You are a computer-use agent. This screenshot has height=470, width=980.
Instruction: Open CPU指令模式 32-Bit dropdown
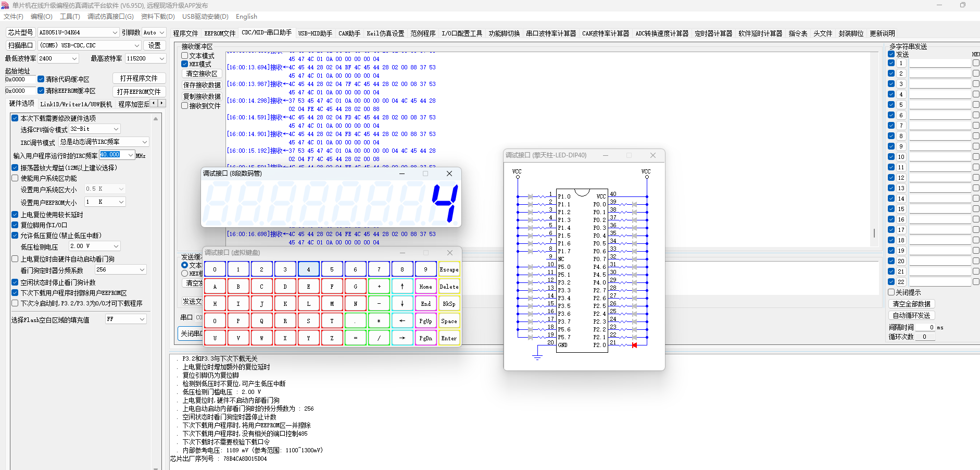click(95, 129)
